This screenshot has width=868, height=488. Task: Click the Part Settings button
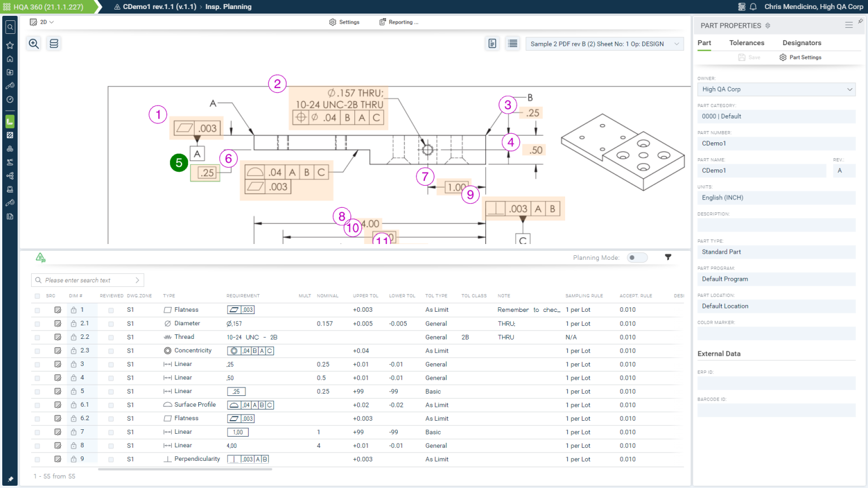click(x=800, y=57)
